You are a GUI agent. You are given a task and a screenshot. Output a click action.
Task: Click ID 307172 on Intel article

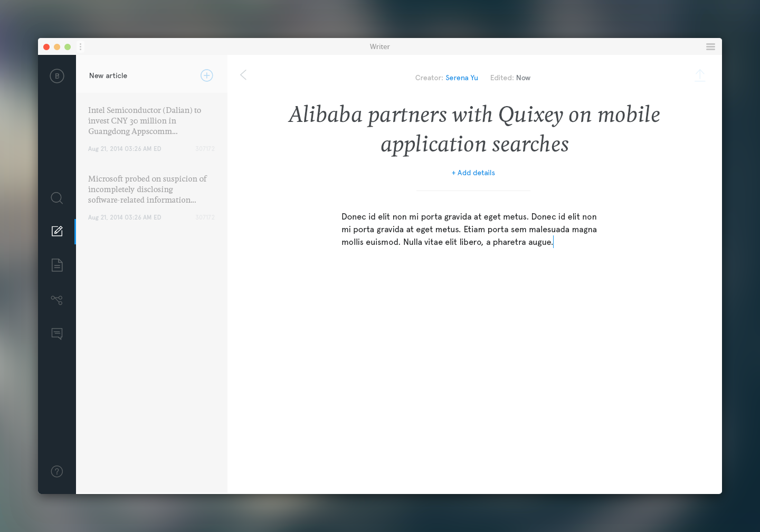205,149
